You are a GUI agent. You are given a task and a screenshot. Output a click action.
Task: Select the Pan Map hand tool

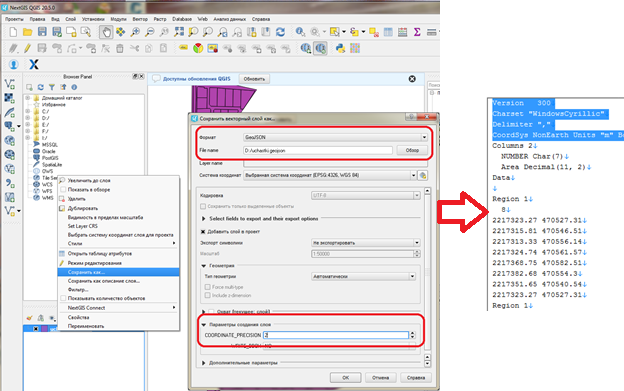click(106, 32)
